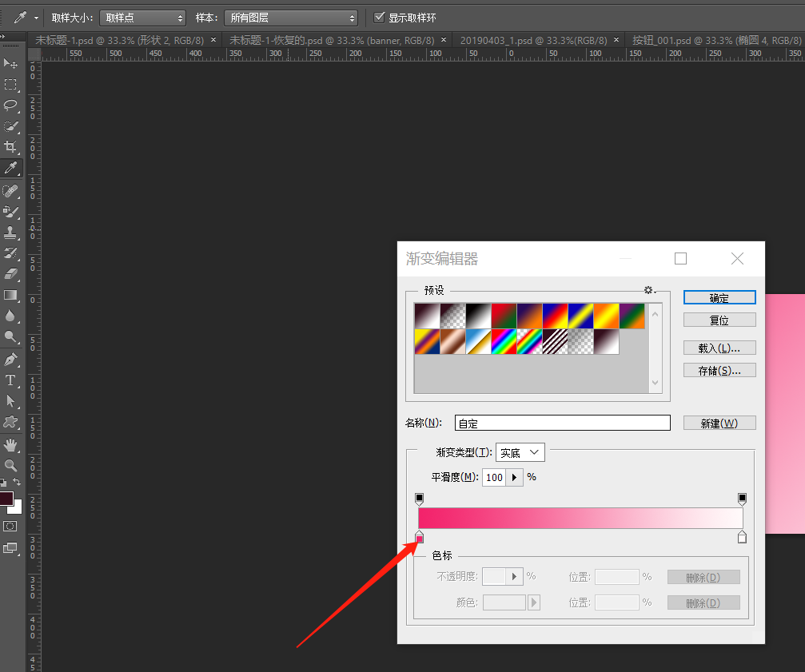Choose the red-to-green gradient preset
This screenshot has height=672, width=805.
[504, 316]
